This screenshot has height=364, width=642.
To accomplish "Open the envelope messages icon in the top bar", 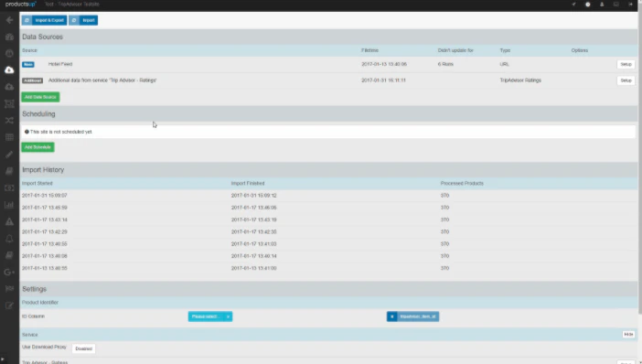I will coord(615,4).
